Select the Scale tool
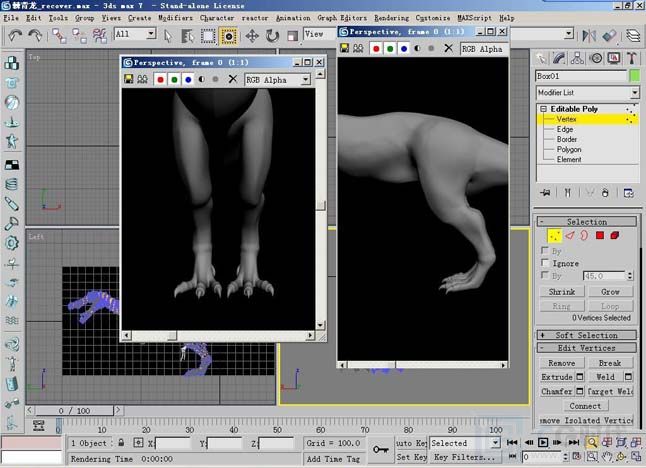This screenshot has height=468, width=646. 293,36
